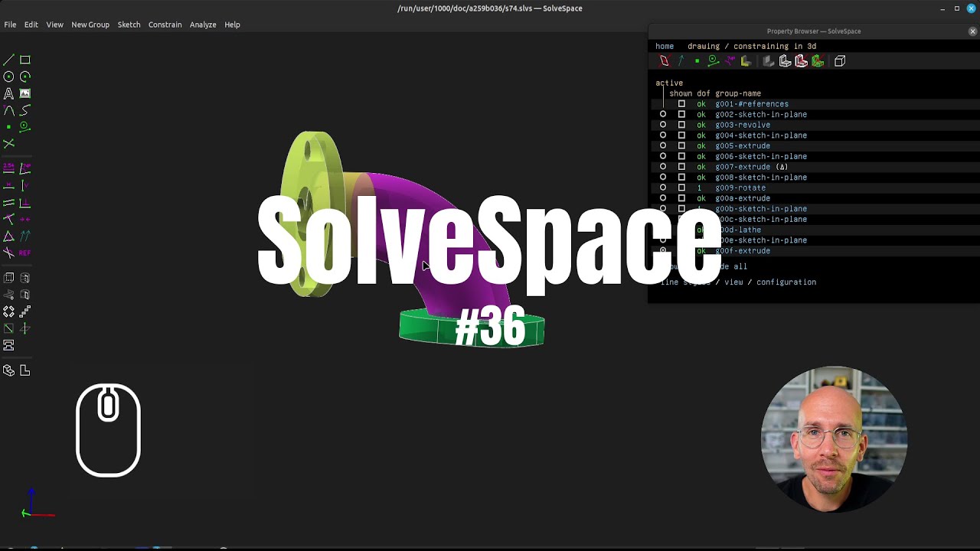This screenshot has height=551, width=980.
Task: Apply distance or diameter constraint
Action: click(x=8, y=168)
